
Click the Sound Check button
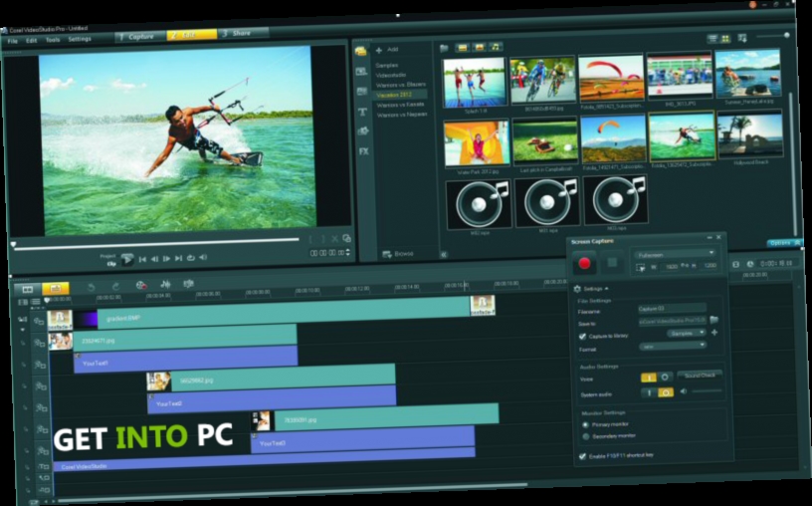click(700, 376)
